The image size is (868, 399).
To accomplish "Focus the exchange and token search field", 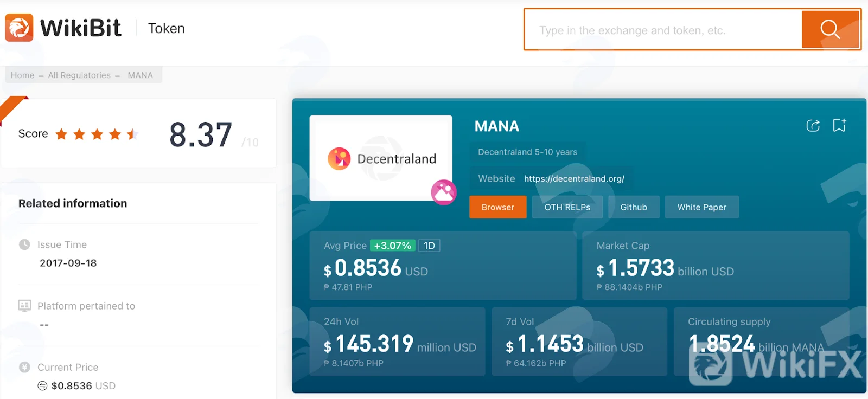I will coord(663,30).
